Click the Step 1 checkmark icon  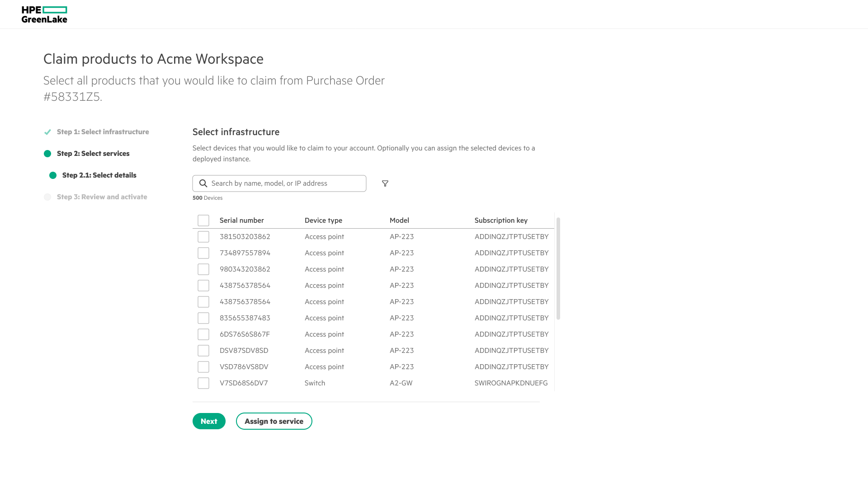pos(47,132)
